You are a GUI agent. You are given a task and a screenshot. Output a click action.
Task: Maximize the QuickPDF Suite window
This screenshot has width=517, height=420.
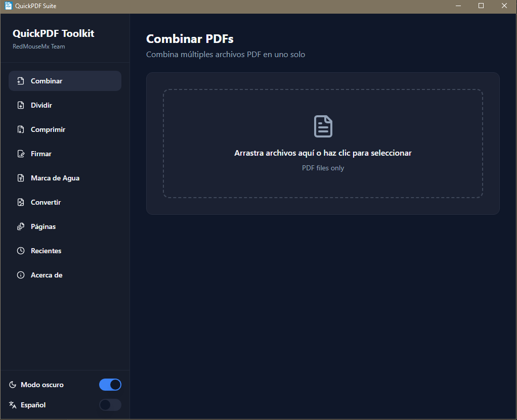pyautogui.click(x=481, y=6)
